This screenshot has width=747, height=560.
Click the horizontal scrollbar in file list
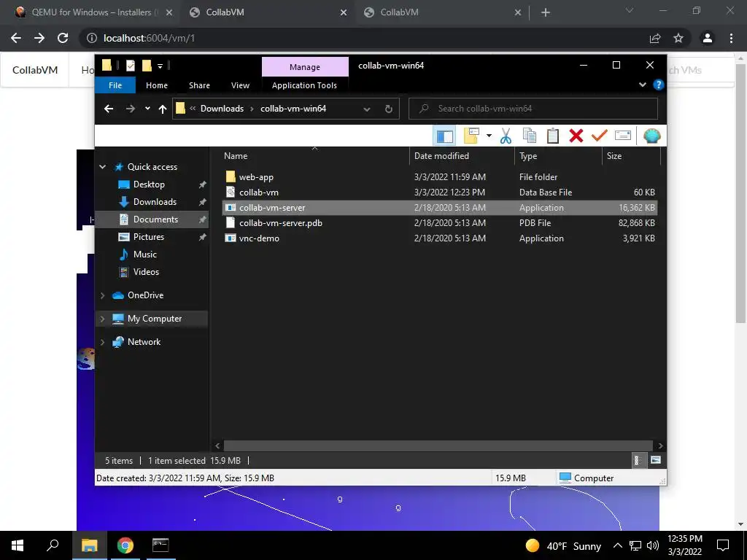[x=438, y=446]
